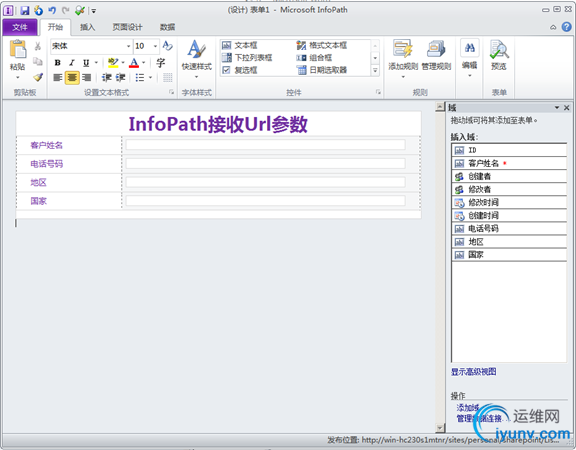
Task: Open the font size 10 dropdown
Action: [x=155, y=46]
